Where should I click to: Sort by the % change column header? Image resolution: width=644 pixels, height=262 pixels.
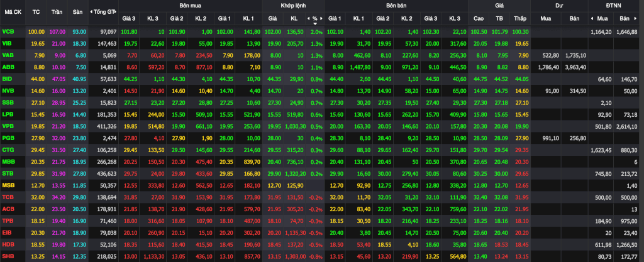(x=314, y=19)
